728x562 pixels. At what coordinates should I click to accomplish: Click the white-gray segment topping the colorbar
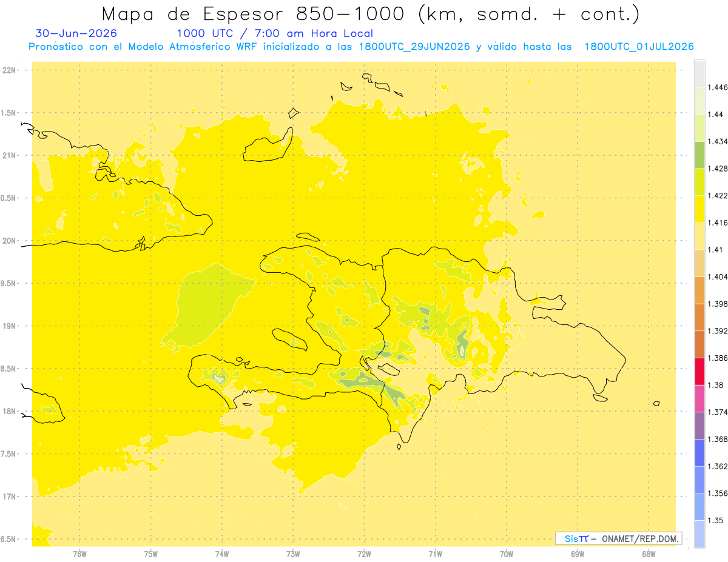699,73
